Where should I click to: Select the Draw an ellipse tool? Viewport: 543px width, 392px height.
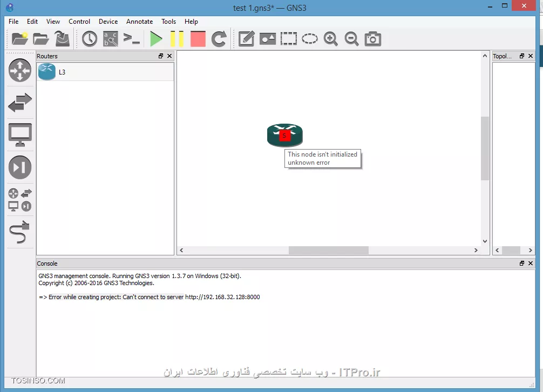tap(310, 39)
